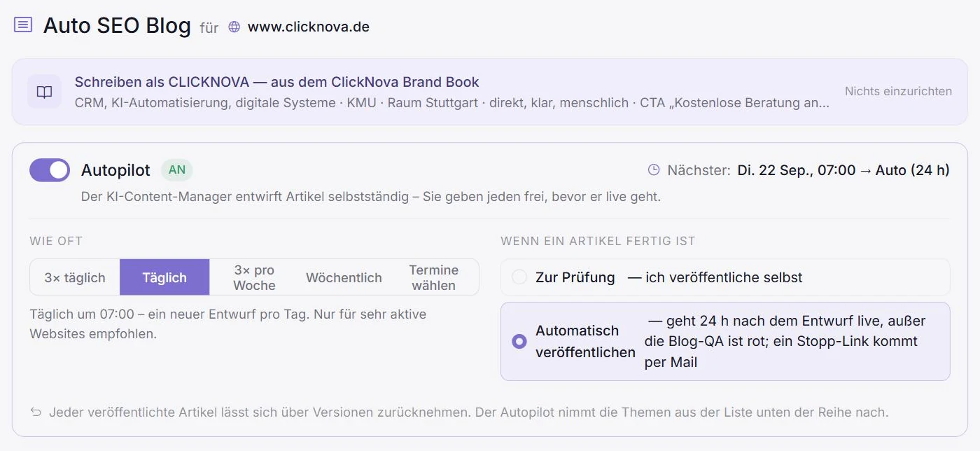This screenshot has height=451, width=980.
Task: Click the undo arrow icon in the footer note
Action: [x=36, y=412]
